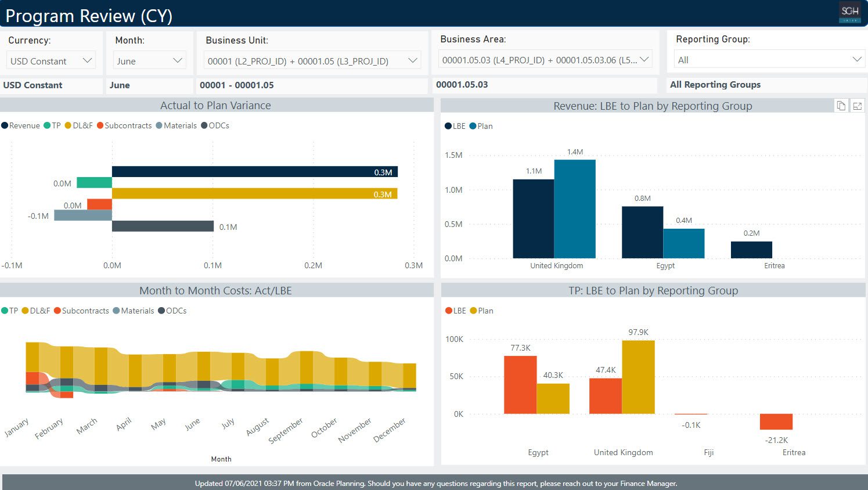Viewport: 868px width, 490px height.
Task: Select the LBE legend marker in TP chart
Action: coord(449,311)
